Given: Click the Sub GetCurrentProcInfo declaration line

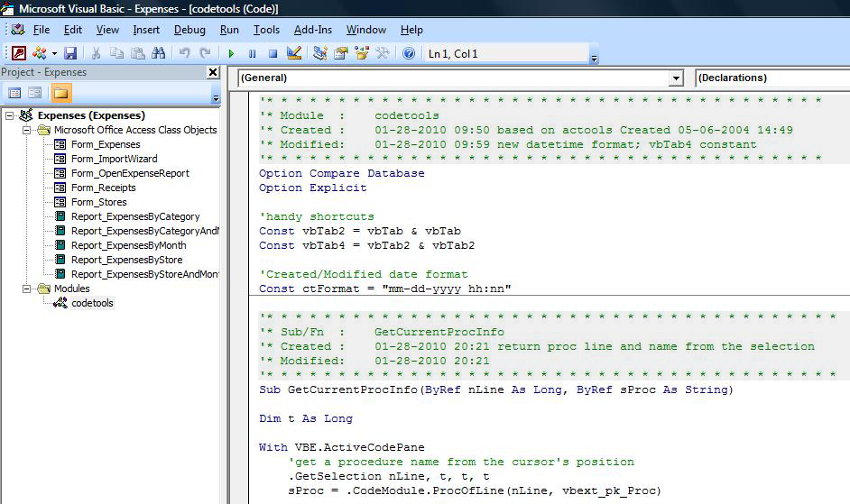Looking at the screenshot, I should pos(496,389).
